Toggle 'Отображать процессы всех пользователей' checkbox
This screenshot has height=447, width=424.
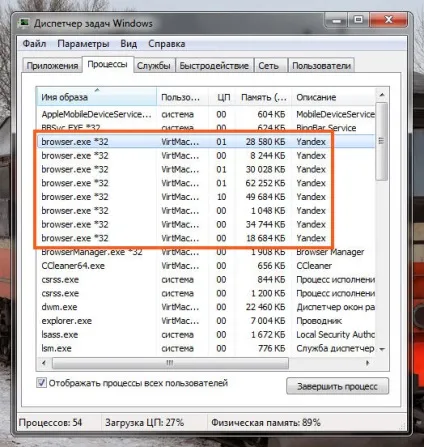click(41, 382)
